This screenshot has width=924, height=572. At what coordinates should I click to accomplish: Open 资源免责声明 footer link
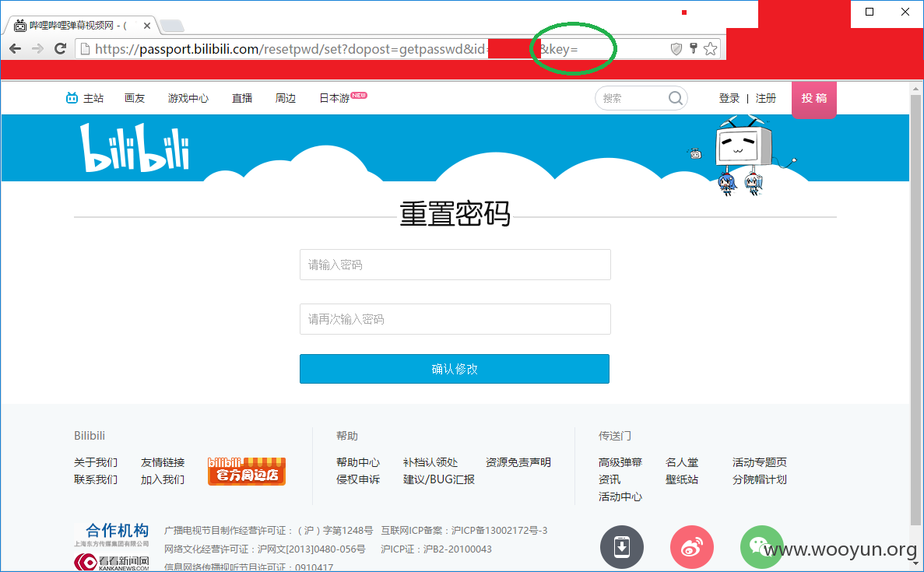pos(518,462)
